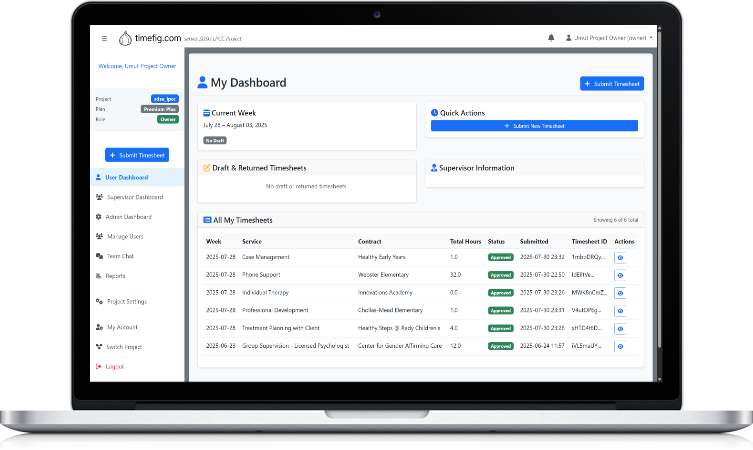Screen dimensions: 753x450
Task: Open the notifications bell
Action: pyautogui.click(x=551, y=38)
